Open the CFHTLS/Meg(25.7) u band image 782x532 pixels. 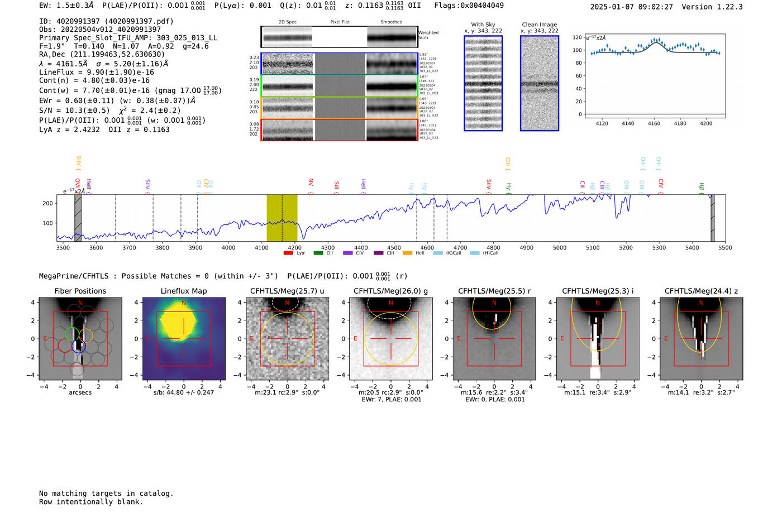[x=287, y=338]
